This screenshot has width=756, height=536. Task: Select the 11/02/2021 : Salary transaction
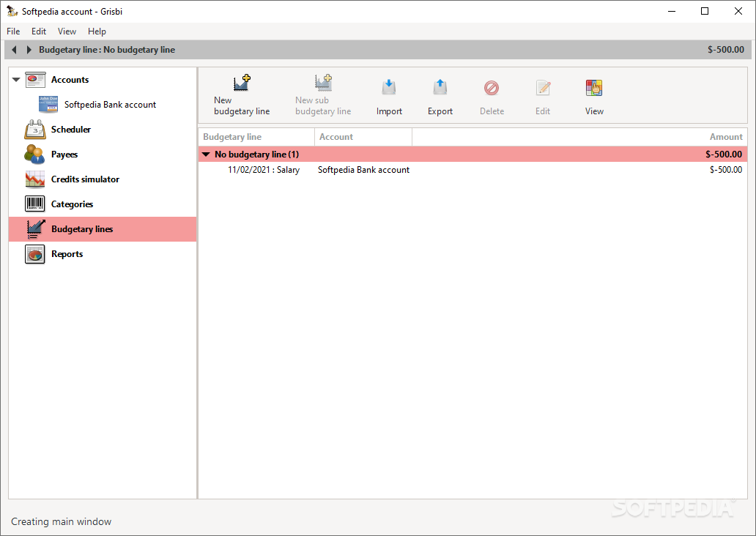[x=263, y=170]
